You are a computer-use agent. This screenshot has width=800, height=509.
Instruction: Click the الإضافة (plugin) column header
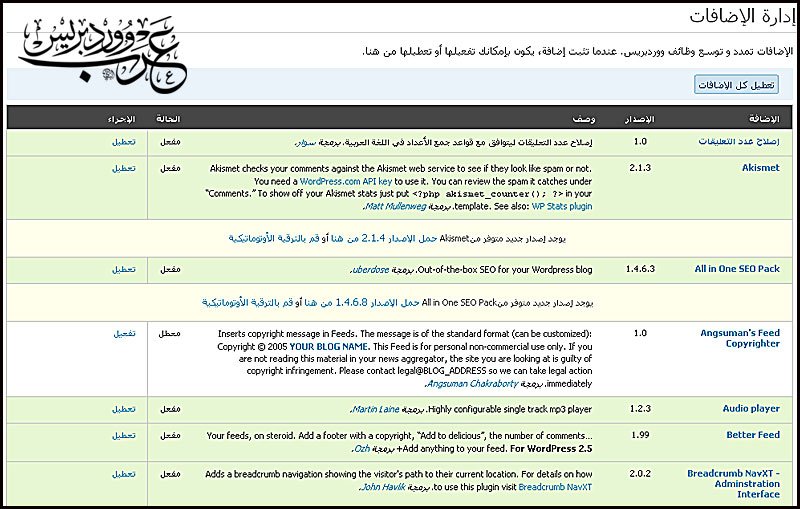pyautogui.click(x=764, y=119)
